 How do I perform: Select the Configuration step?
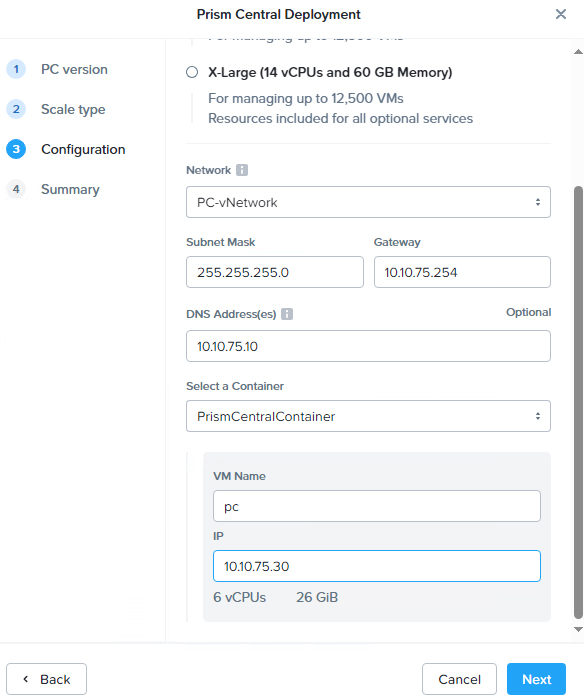click(83, 149)
